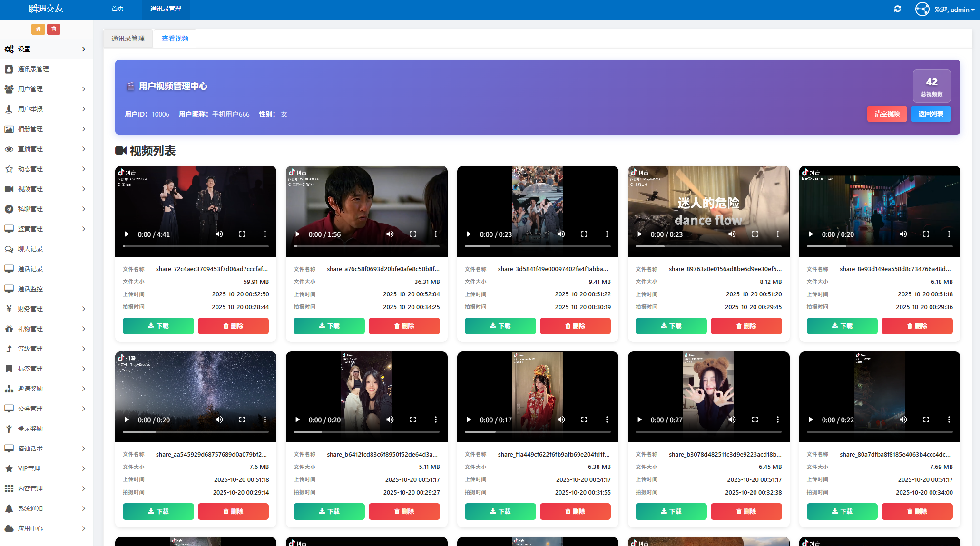This screenshot has height=546, width=980.
Task: Click the 返回列表 button
Action: [x=931, y=114]
